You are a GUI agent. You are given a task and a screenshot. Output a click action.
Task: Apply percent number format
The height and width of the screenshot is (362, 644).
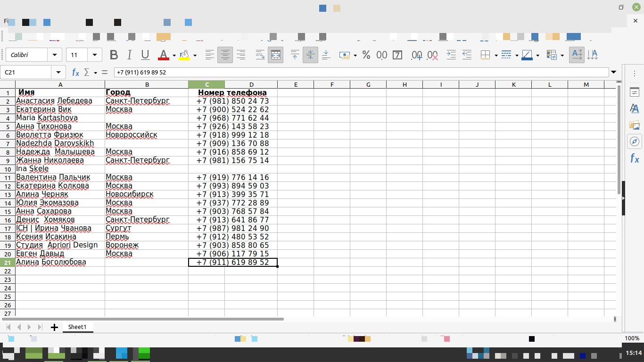[x=366, y=55]
